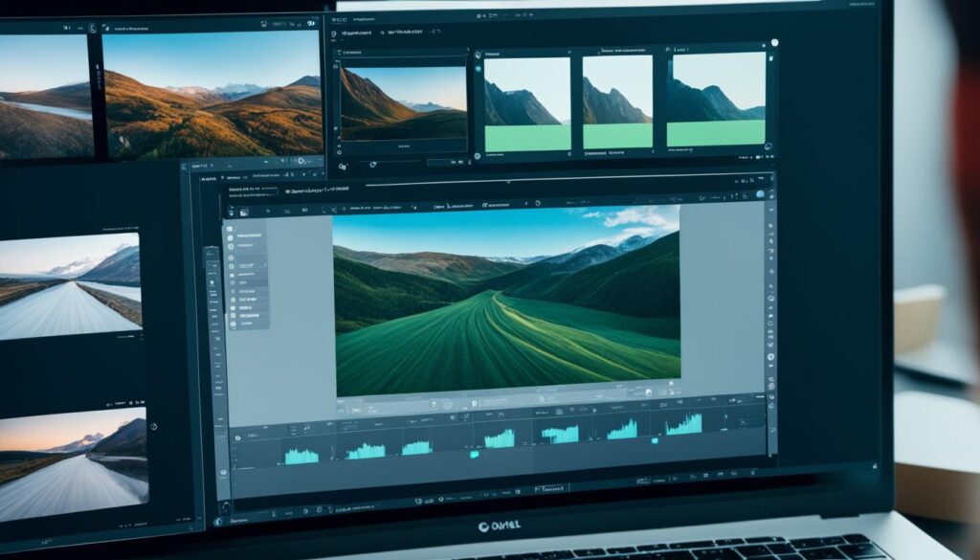Click the play control below the preview
This screenshot has height=560, width=980.
446,405
